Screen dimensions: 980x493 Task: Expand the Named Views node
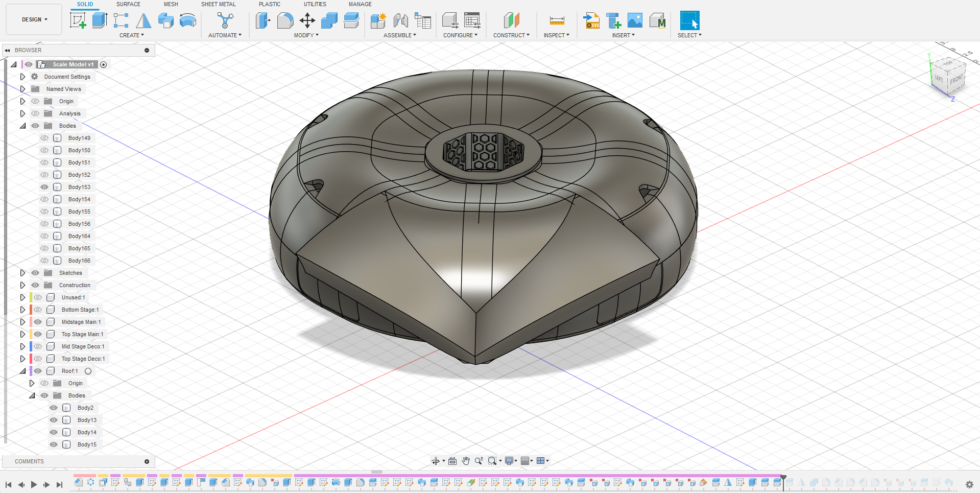(22, 89)
